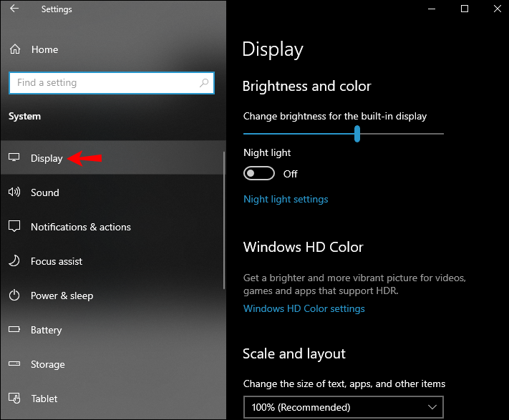Open Night light settings link

(x=286, y=199)
